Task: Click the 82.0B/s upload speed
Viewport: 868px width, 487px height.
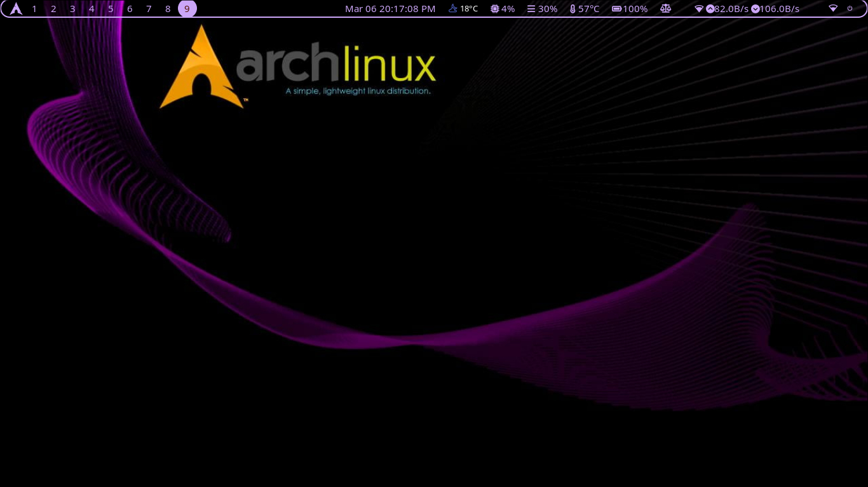Action: tap(731, 9)
